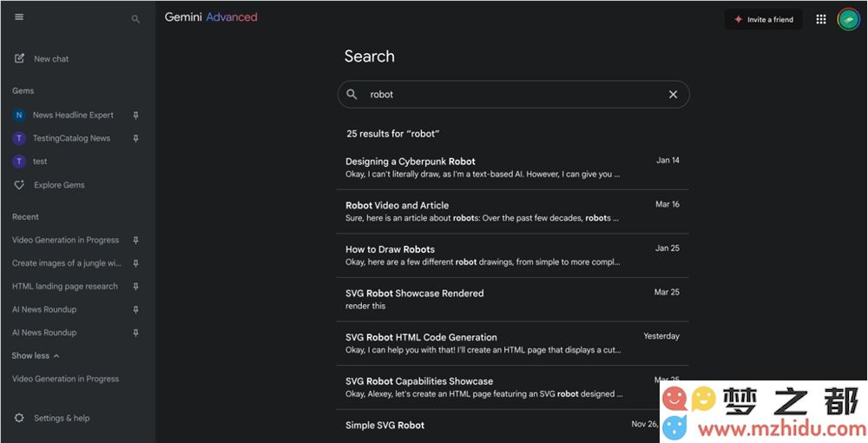Click the Settings gear icon
Image resolution: width=868 pixels, height=443 pixels.
pyautogui.click(x=19, y=418)
